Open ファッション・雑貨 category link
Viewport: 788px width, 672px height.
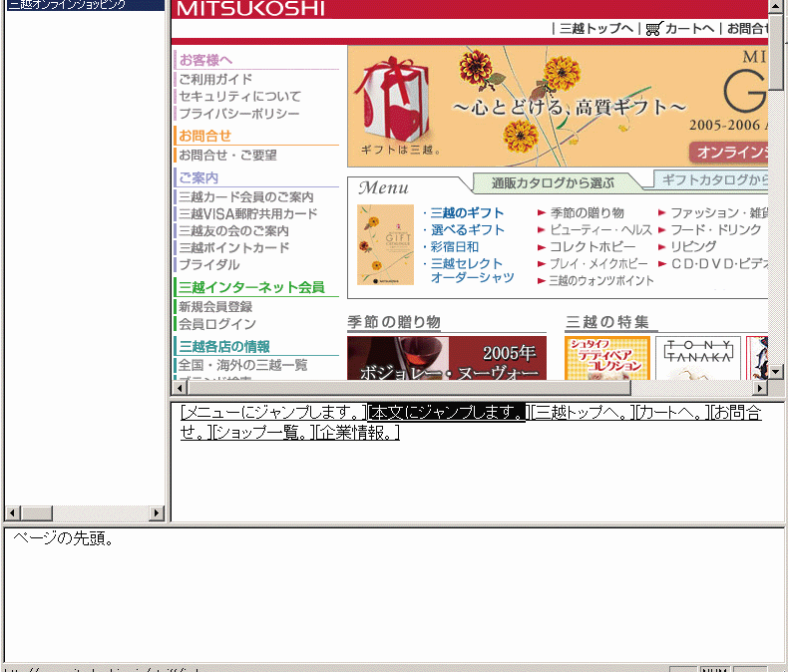tap(719, 213)
